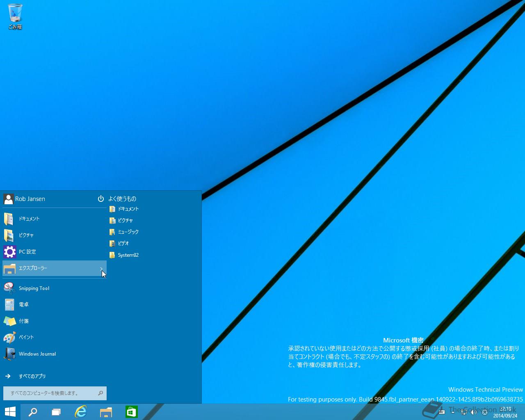Open the Recycle Bin (ごみ箱) desktop icon

15,17
